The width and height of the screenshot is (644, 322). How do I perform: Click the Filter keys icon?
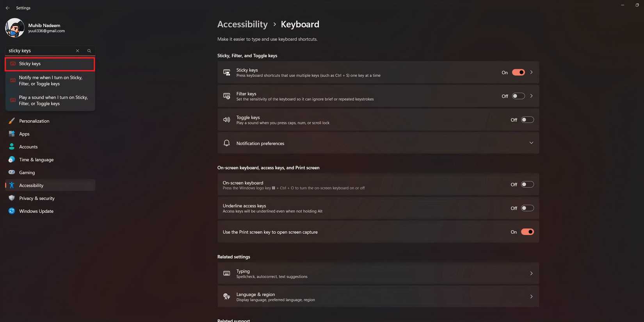(x=226, y=96)
